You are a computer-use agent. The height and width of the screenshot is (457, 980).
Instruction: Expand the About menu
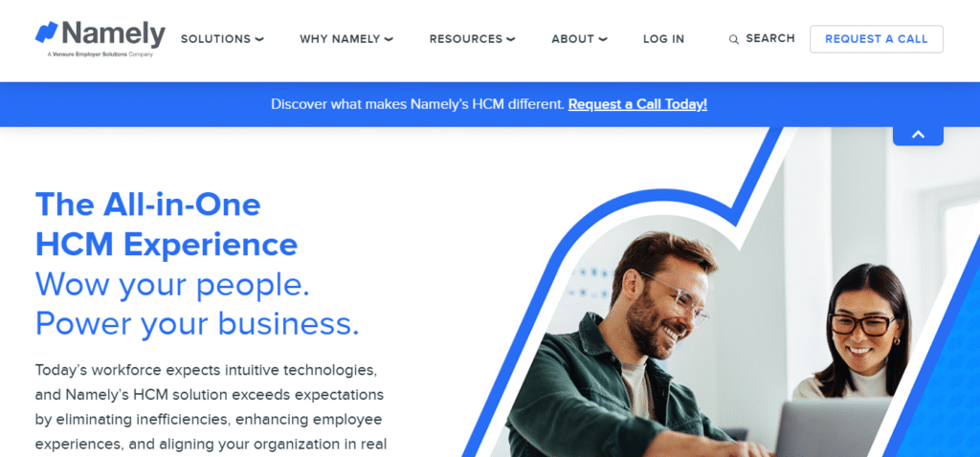[x=579, y=38]
